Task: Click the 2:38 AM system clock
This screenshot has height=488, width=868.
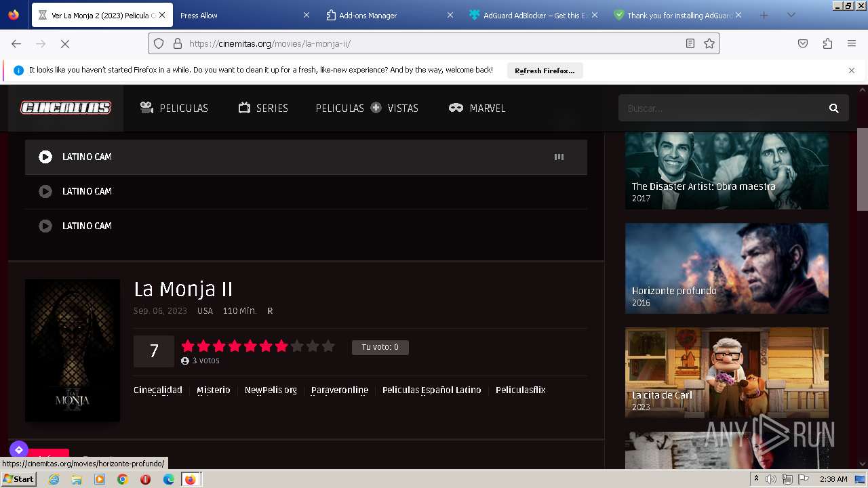Action: (833, 479)
